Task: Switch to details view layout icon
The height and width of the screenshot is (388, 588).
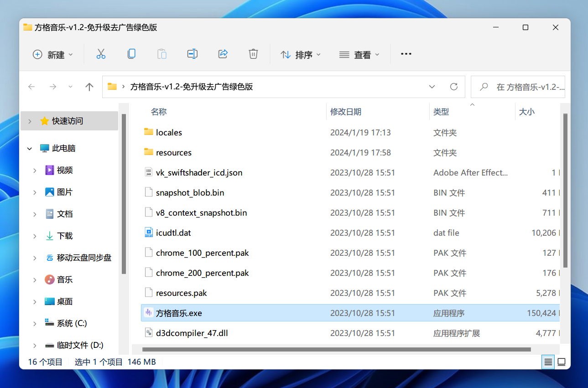Action: tap(548, 362)
